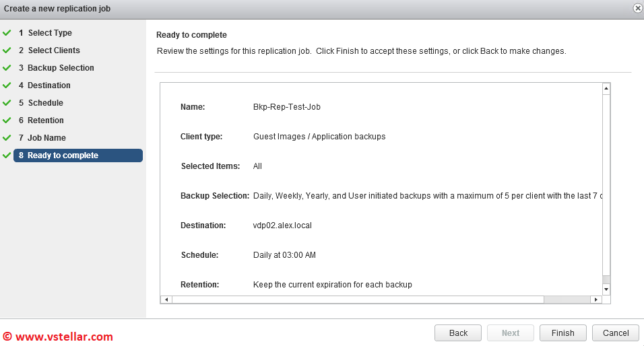The image size is (644, 346).
Task: Click the checkmark icon next to Select Clients
Action: click(7, 50)
